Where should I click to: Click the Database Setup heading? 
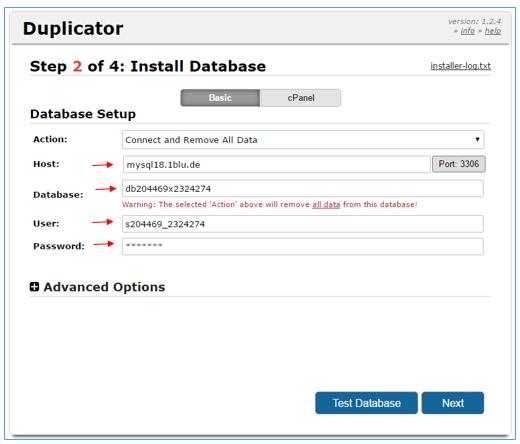click(83, 114)
